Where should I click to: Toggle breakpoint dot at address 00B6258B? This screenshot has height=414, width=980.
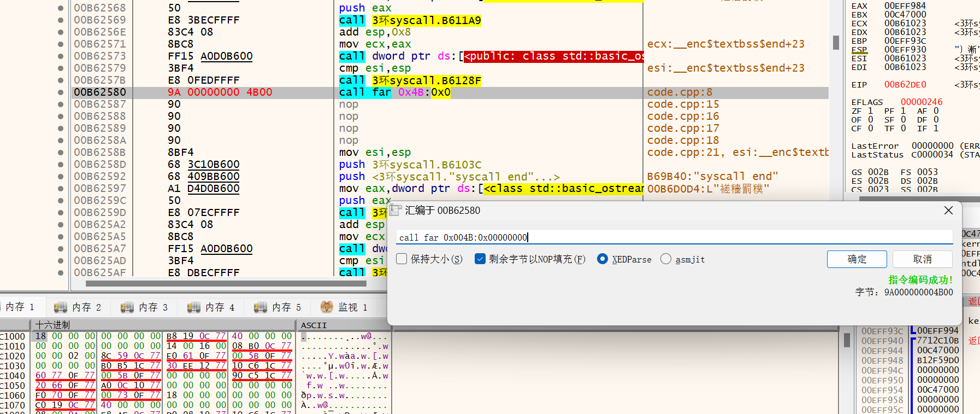click(61, 153)
